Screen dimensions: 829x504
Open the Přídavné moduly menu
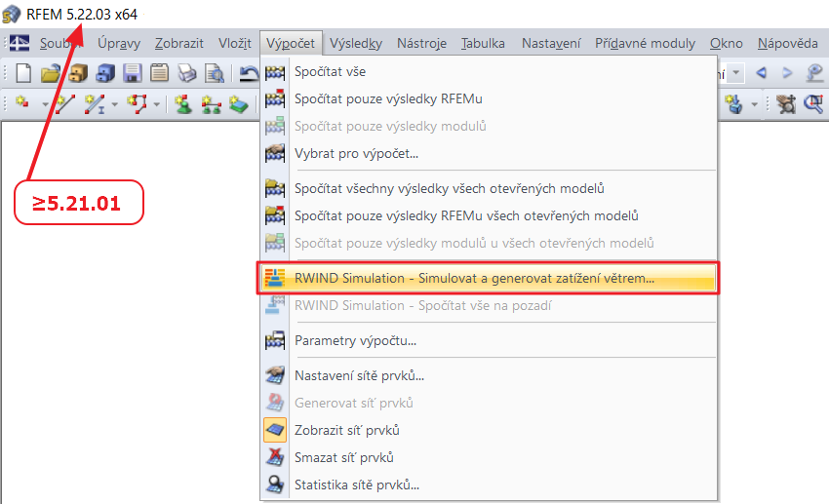pyautogui.click(x=645, y=43)
